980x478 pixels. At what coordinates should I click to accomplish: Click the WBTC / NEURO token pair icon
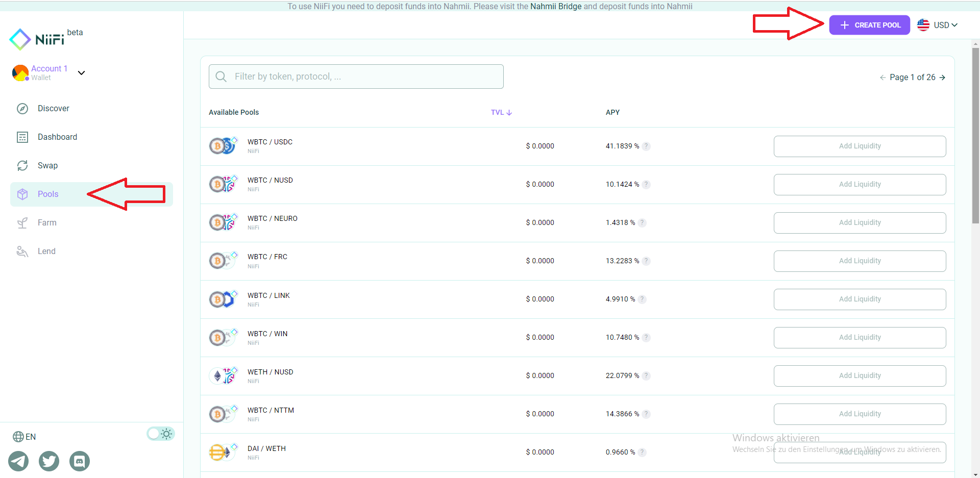pos(224,222)
